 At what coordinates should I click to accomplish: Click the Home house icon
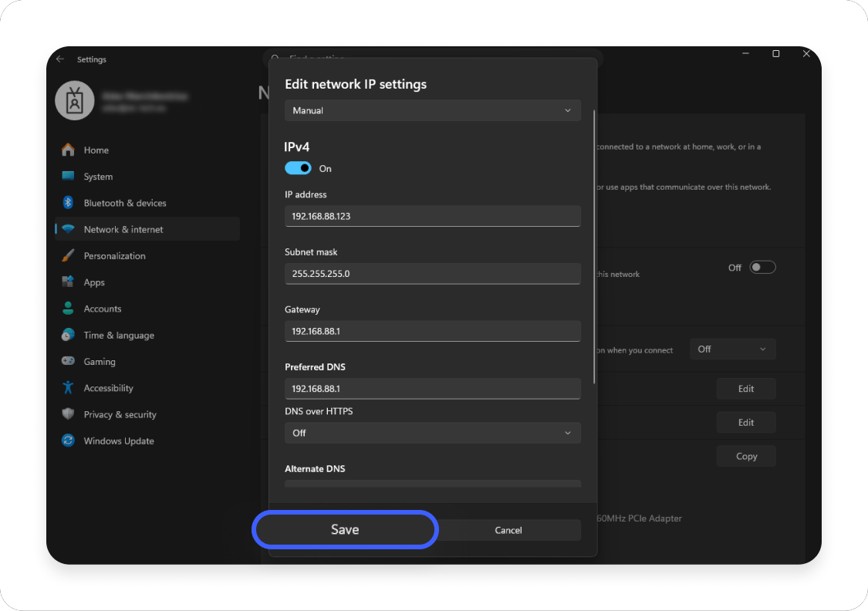tap(68, 150)
